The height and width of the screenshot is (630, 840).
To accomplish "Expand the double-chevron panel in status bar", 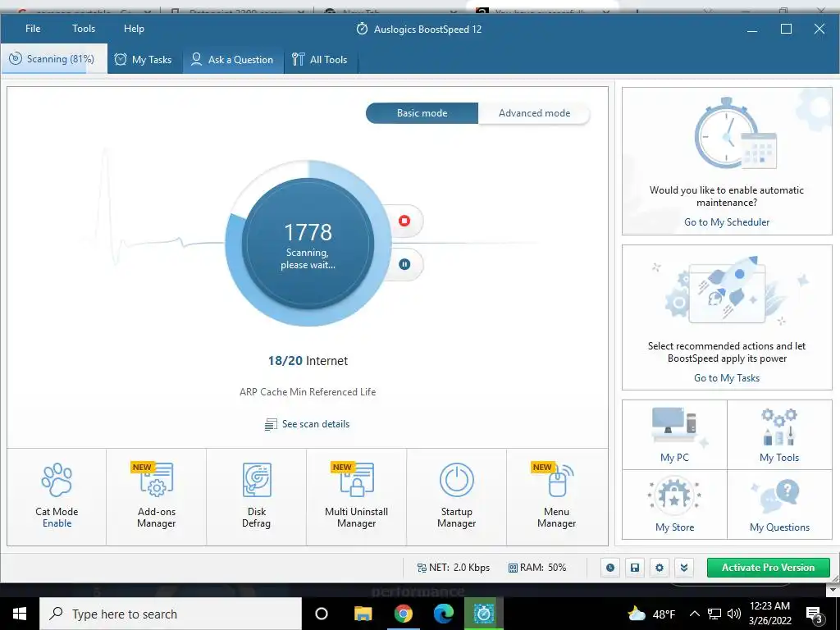I will 684,568.
